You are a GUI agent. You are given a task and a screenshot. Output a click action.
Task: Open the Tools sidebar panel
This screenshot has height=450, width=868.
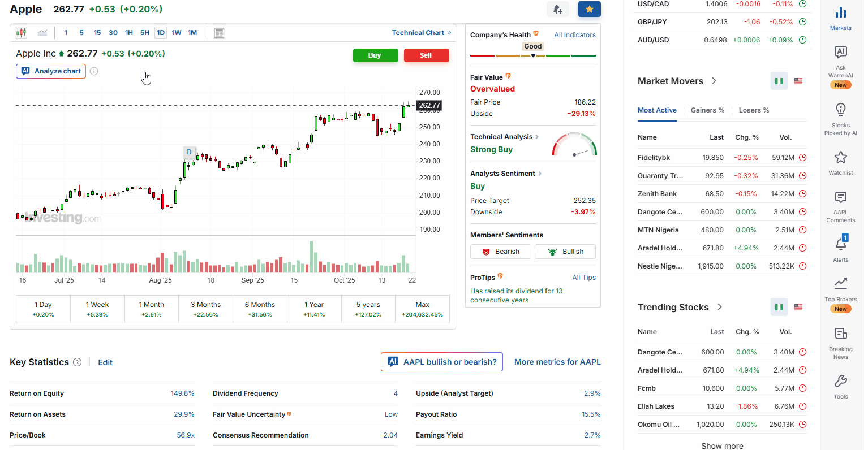pyautogui.click(x=840, y=384)
